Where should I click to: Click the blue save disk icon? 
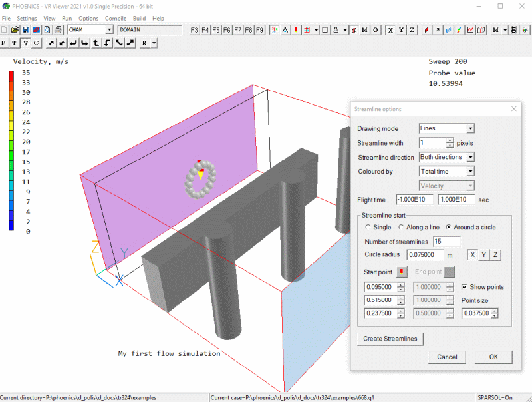[x=25, y=30]
